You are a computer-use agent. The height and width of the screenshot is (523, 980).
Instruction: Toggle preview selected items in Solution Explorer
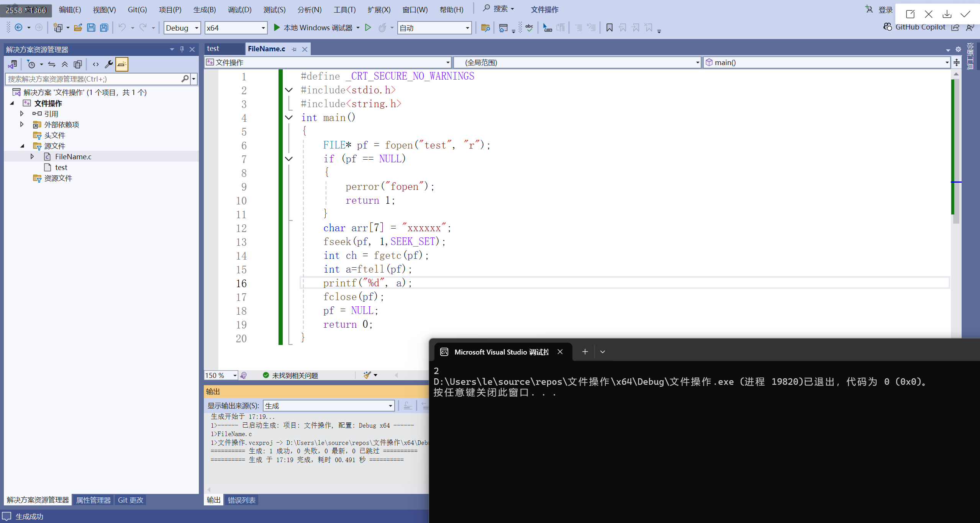[x=122, y=64]
